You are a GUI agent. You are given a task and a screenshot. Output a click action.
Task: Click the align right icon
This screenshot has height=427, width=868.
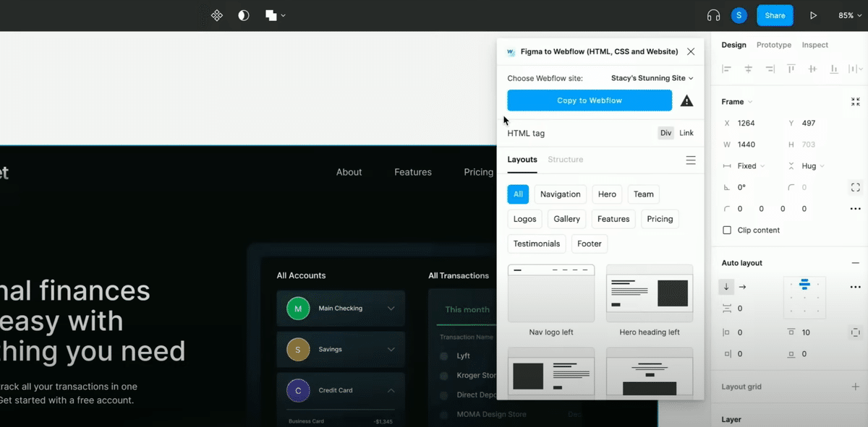point(770,69)
